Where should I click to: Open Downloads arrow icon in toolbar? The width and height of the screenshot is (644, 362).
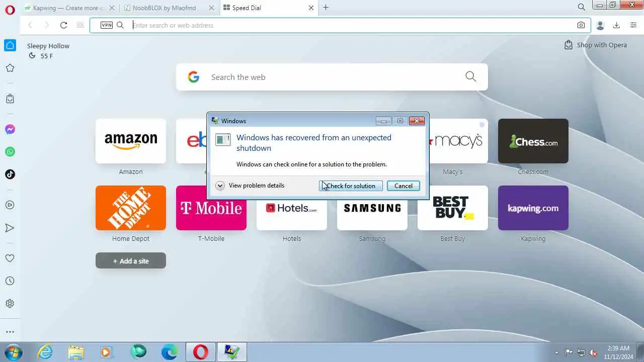tap(616, 25)
